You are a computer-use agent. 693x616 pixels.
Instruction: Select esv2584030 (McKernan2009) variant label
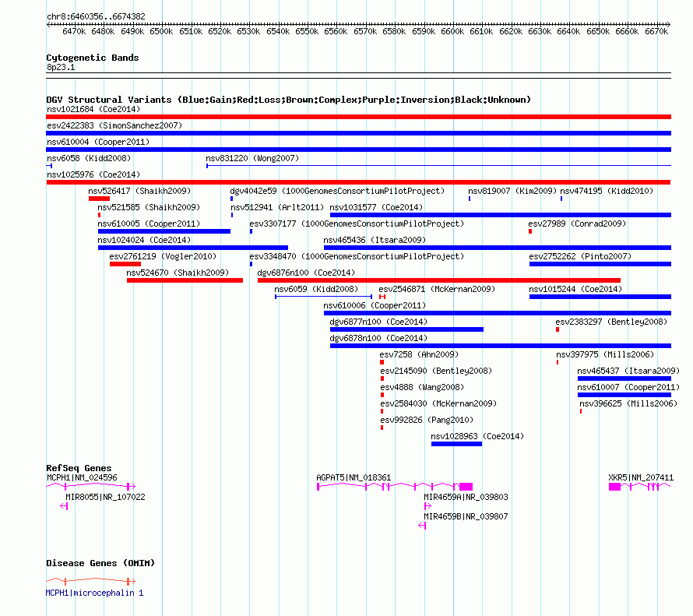(x=438, y=403)
